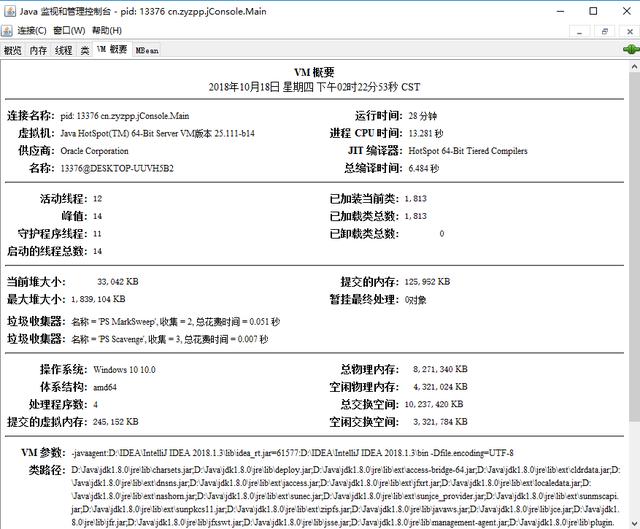Click the name 13376@DESKTOP-UUVH5B2
This screenshot has height=529, width=640.
point(117,169)
